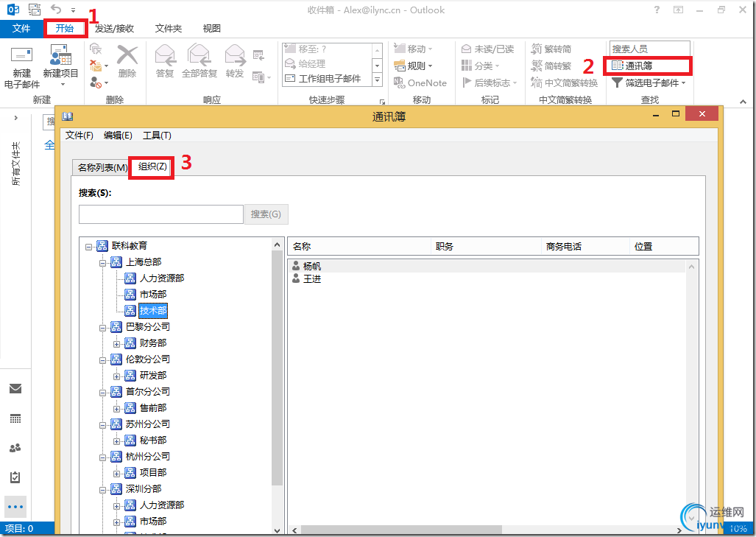Select 人力资源部 under 上海总部
The height and width of the screenshot is (537, 756).
pos(161,278)
